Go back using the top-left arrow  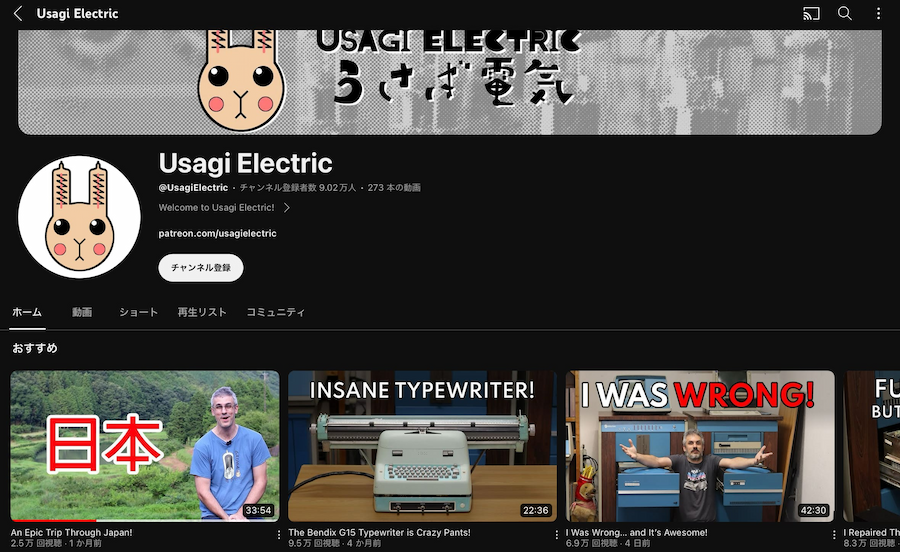[x=18, y=13]
